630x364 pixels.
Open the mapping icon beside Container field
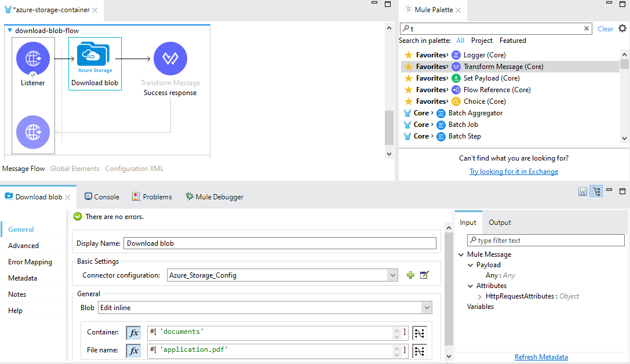419,332
